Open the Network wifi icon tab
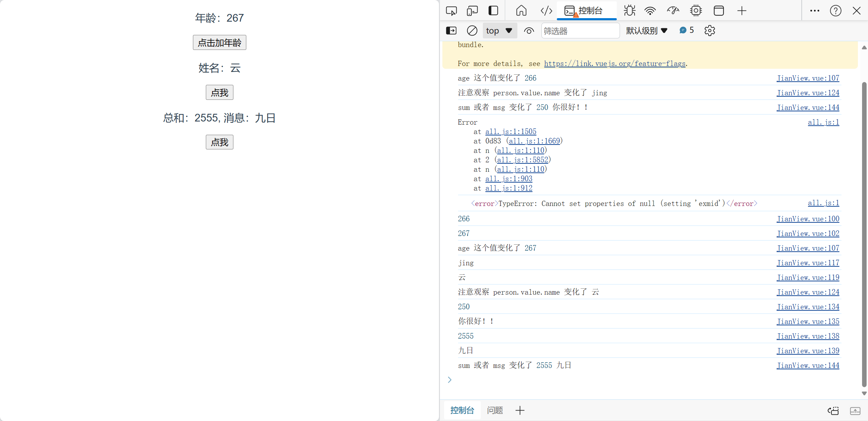This screenshot has height=421, width=868. coord(650,11)
